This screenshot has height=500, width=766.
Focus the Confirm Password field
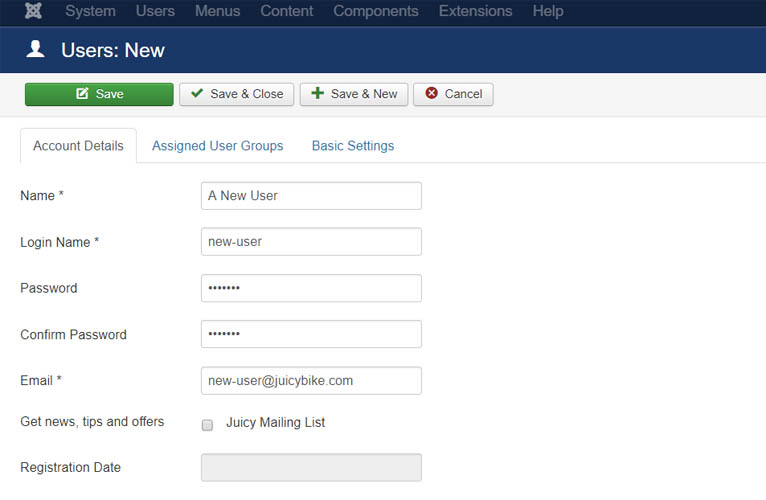pos(311,334)
